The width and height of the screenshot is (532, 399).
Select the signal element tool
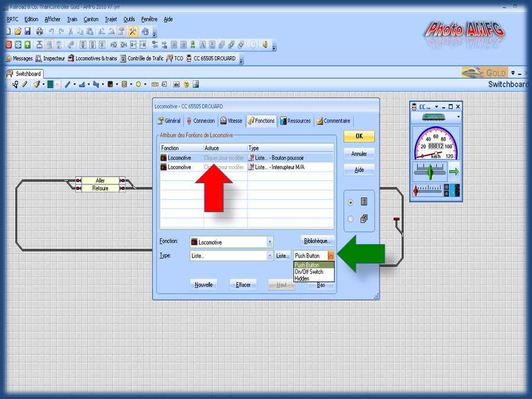click(x=110, y=84)
